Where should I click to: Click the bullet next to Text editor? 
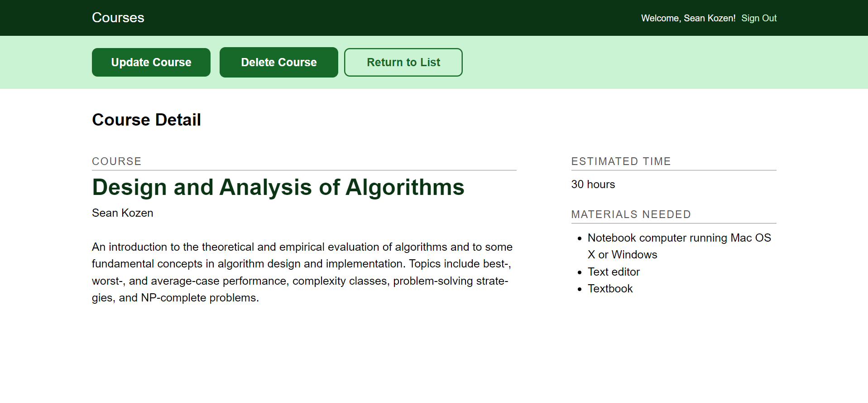click(580, 272)
